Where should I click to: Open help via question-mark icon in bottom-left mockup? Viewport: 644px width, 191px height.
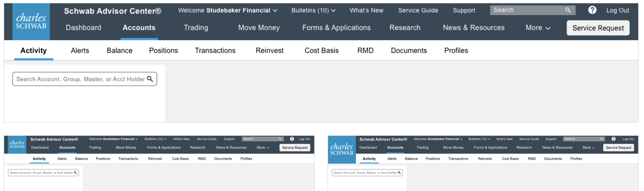pos(292,139)
